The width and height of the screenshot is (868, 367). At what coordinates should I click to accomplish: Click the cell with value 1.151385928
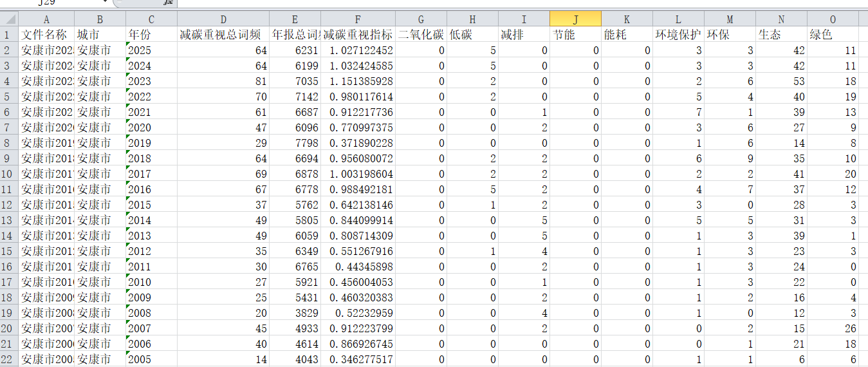point(358,81)
